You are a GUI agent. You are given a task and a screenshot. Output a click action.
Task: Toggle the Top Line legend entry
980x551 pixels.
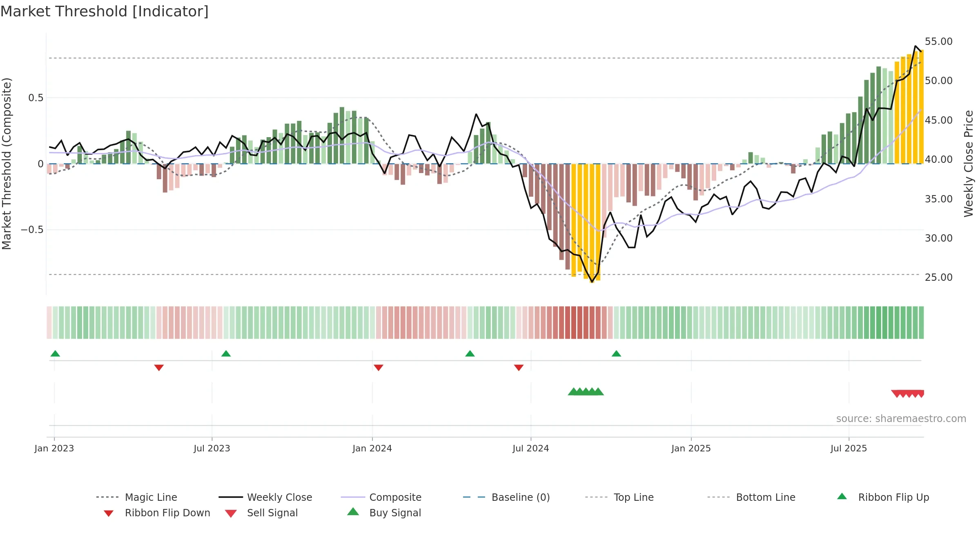[619, 497]
